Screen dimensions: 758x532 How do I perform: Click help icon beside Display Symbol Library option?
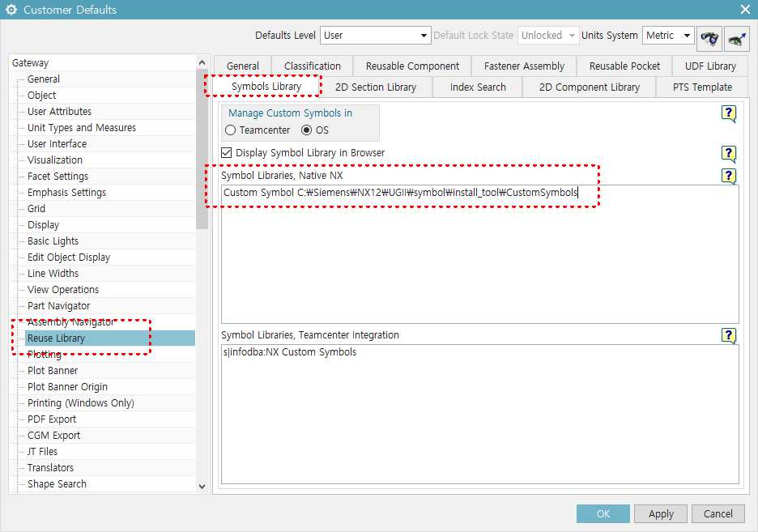[x=728, y=154]
